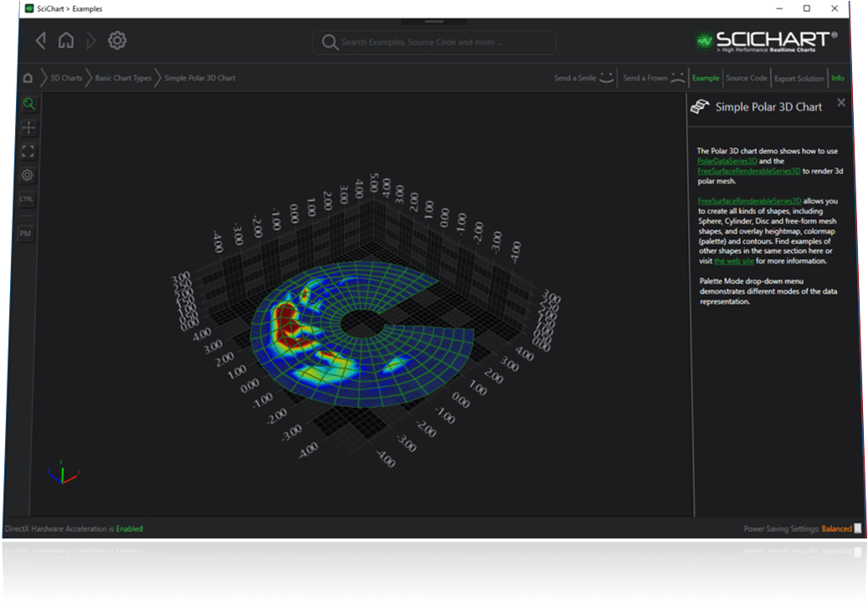Activate the pan crosshair tool
This screenshot has height=603, width=868.
pos(28,127)
